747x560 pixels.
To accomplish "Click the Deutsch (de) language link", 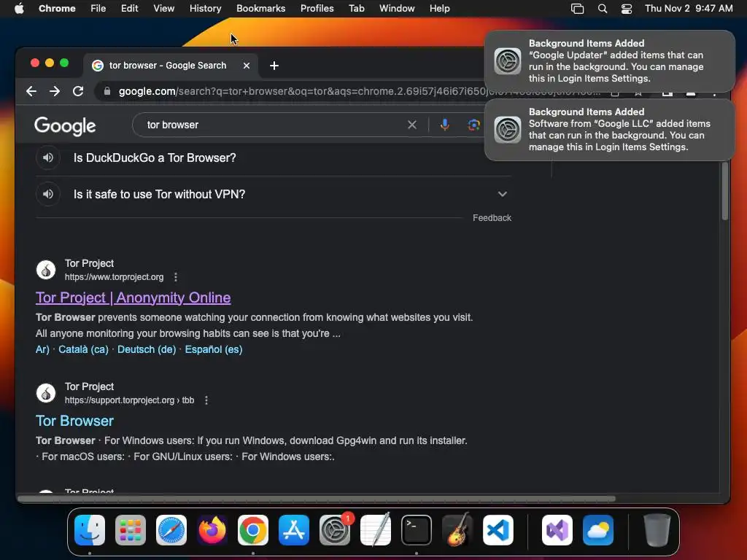I will tap(147, 349).
